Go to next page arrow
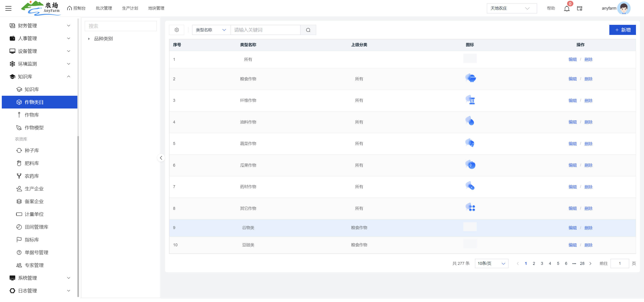Screen dimensions: 644x302 tap(590, 264)
